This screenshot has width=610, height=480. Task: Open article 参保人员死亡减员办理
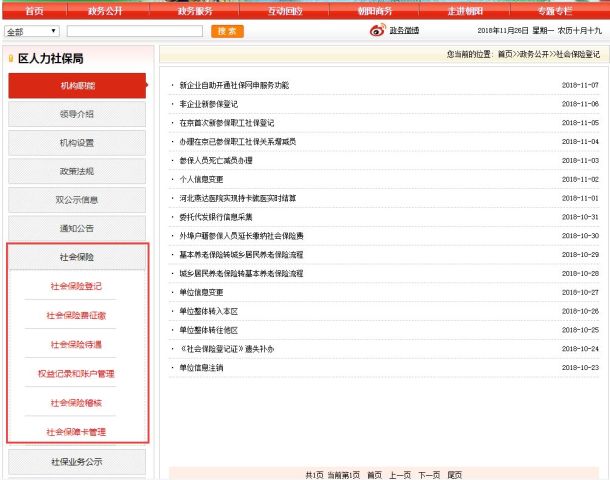pos(216,161)
